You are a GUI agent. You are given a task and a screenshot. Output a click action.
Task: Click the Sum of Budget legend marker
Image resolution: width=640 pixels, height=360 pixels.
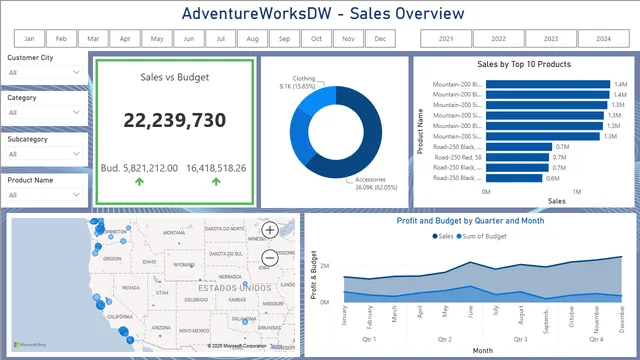coord(459,236)
